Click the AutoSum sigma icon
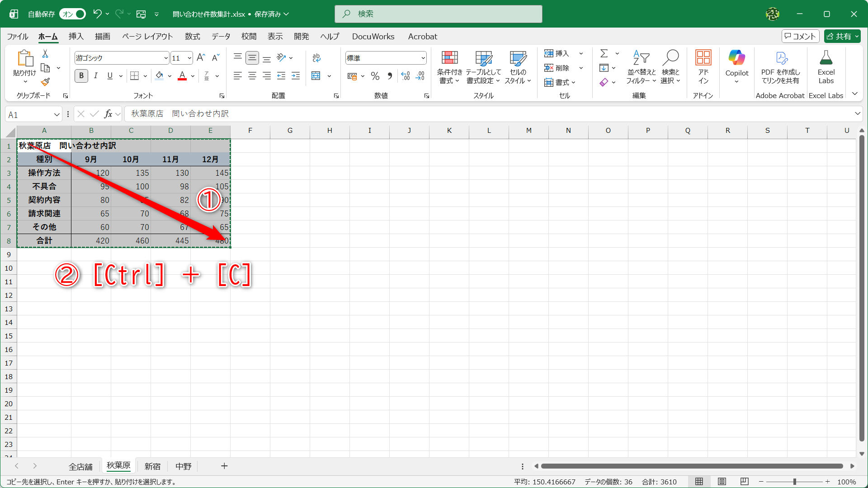 pyautogui.click(x=604, y=53)
